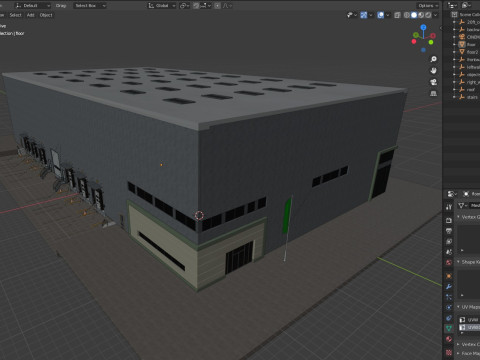
Task: Open outliner display mode selector
Action: [452, 5]
